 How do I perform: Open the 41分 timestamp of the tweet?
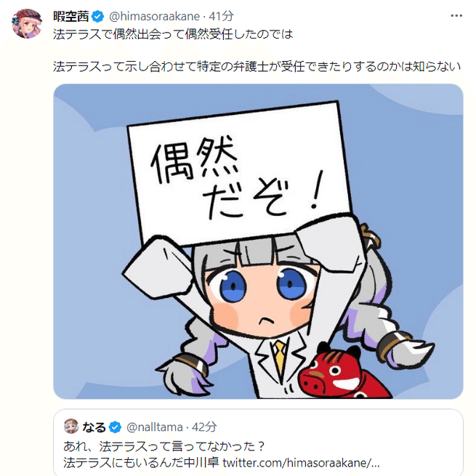tap(222, 17)
